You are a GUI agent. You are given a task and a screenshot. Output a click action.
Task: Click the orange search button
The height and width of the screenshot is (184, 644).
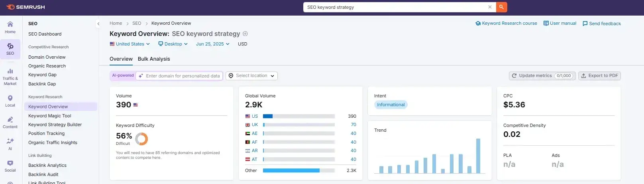502,7
